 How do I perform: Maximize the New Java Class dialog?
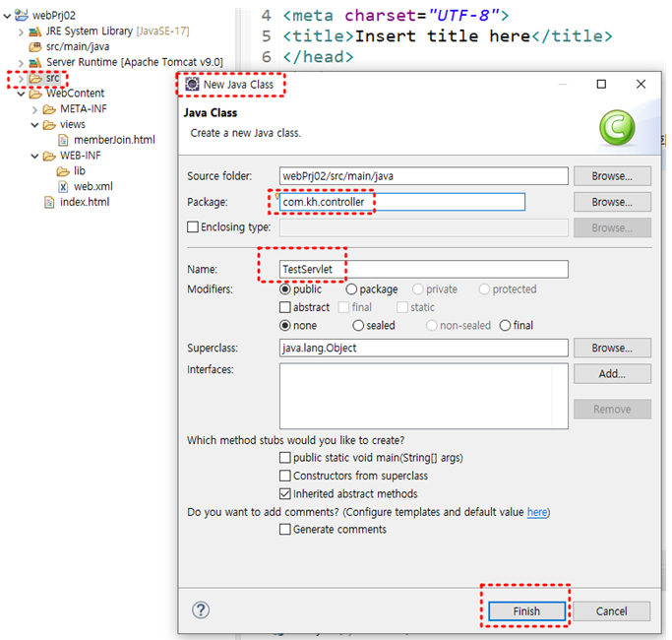[601, 84]
